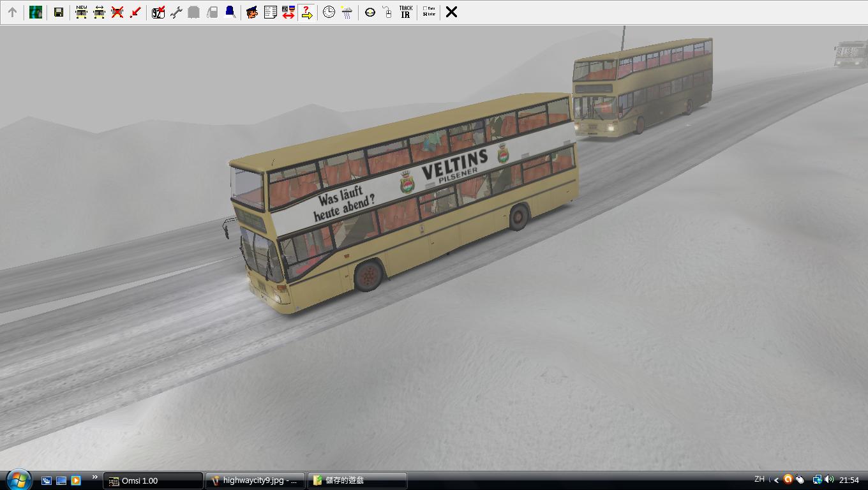Open the driver face icon
This screenshot has width=868, height=490.
[x=252, y=12]
